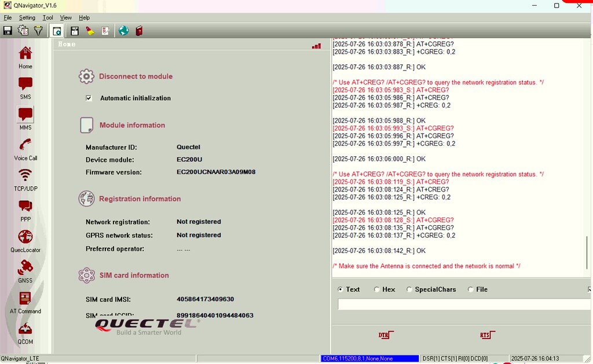Uncheck Automatic initialization checkbox
Viewport: 593px width, 364px height.
[89, 98]
